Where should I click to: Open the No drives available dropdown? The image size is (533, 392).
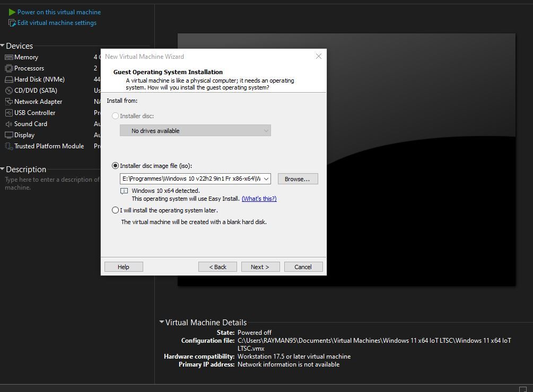(196, 131)
